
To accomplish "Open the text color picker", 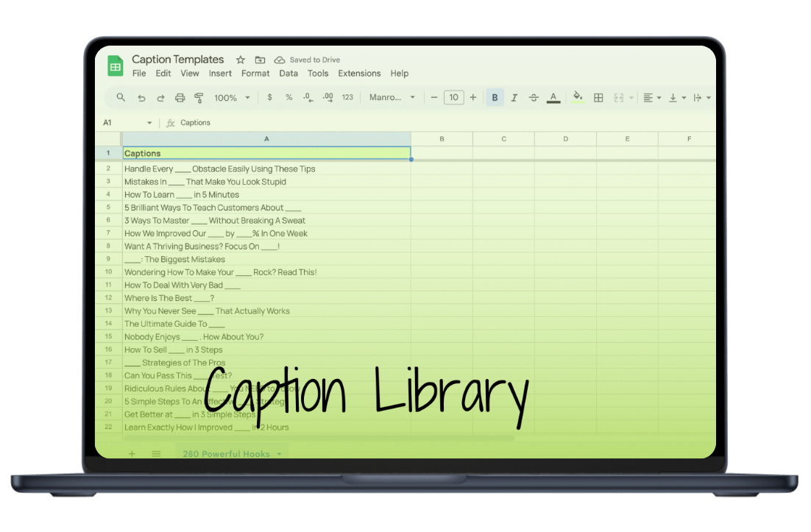I will (x=553, y=98).
